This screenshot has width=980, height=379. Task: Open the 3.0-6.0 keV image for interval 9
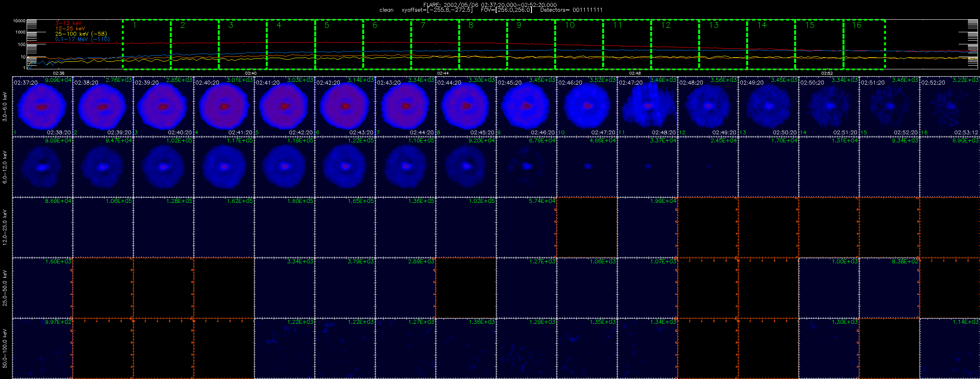pos(526,106)
